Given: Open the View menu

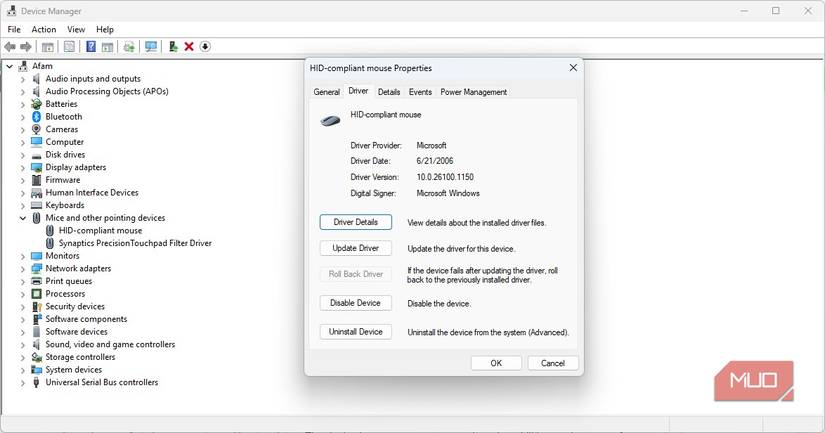Looking at the screenshot, I should click(x=76, y=29).
